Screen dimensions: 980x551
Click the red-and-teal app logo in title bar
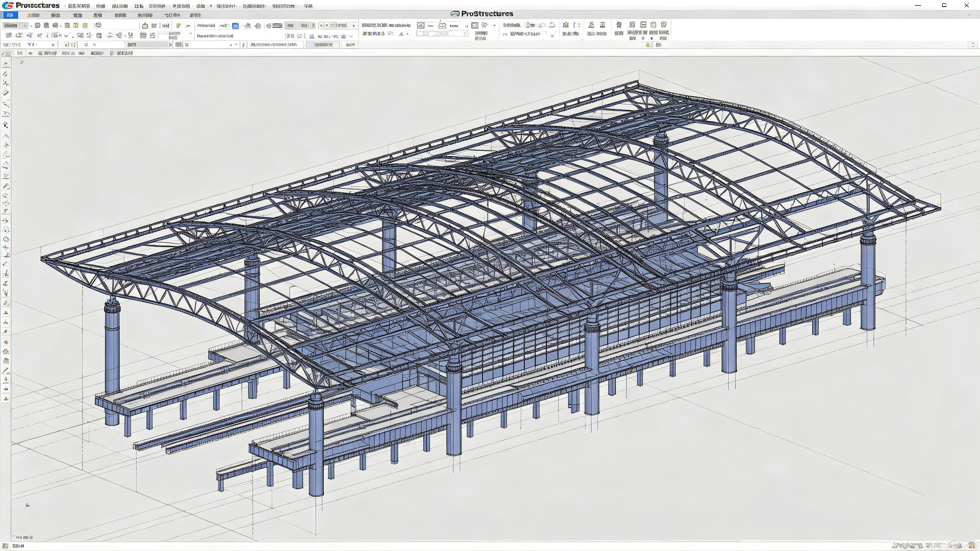click(8, 5)
